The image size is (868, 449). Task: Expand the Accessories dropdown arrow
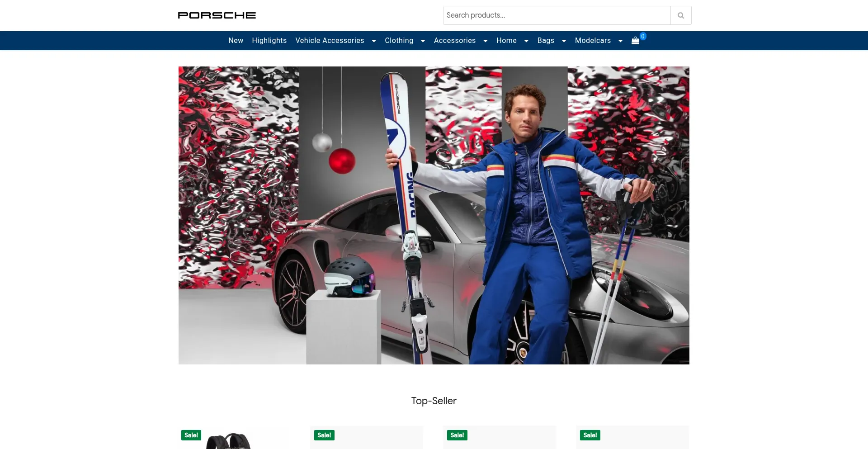(x=486, y=41)
